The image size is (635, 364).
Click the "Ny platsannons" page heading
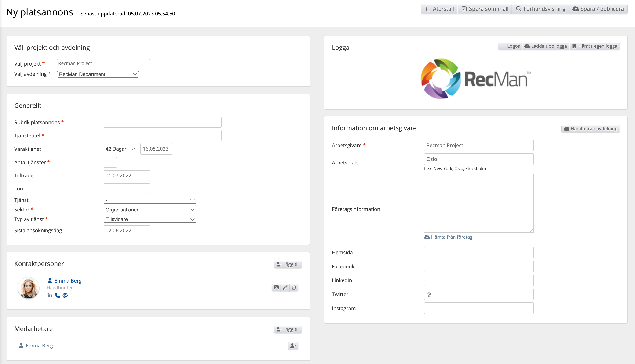pyautogui.click(x=40, y=12)
